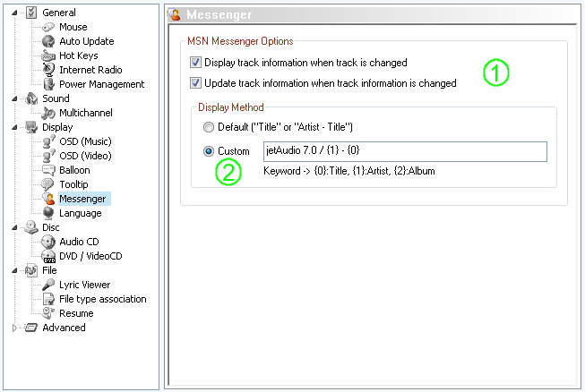The height and width of the screenshot is (392, 585).
Task: Uncheck Display track information when track changed
Action: [195, 63]
